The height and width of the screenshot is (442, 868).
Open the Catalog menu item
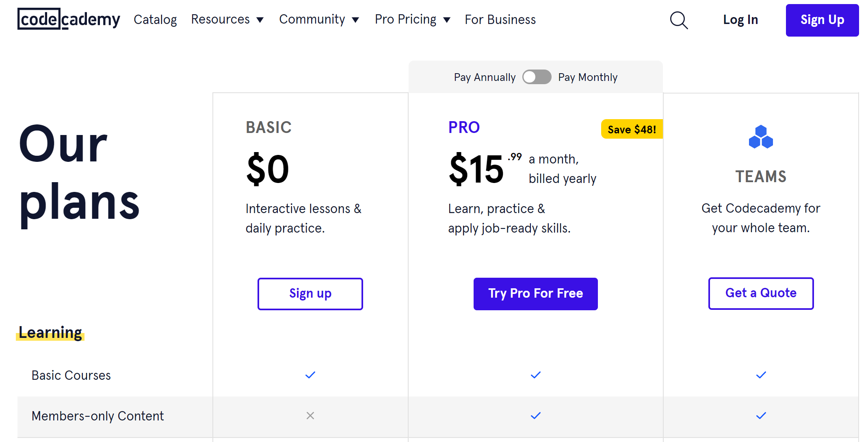coord(155,20)
